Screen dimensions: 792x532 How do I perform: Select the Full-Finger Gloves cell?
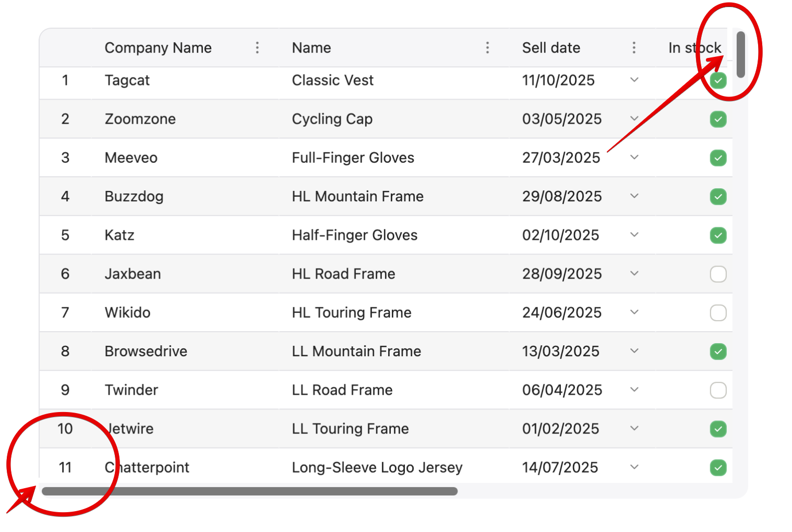[394, 158]
